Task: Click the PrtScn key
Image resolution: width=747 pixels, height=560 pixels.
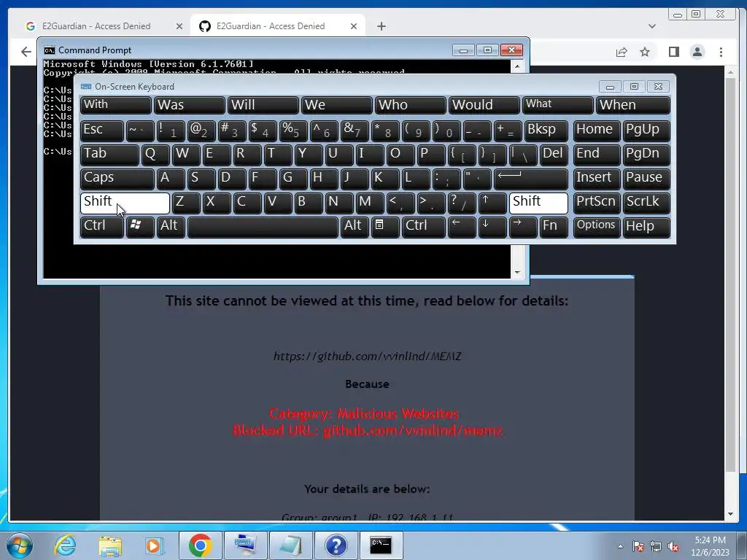Action: [x=597, y=203]
